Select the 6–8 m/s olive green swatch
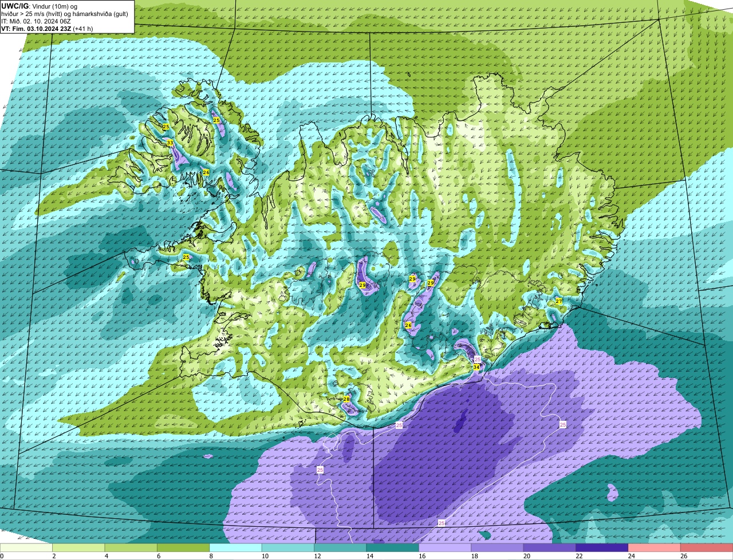733x560 pixels. tap(183, 548)
